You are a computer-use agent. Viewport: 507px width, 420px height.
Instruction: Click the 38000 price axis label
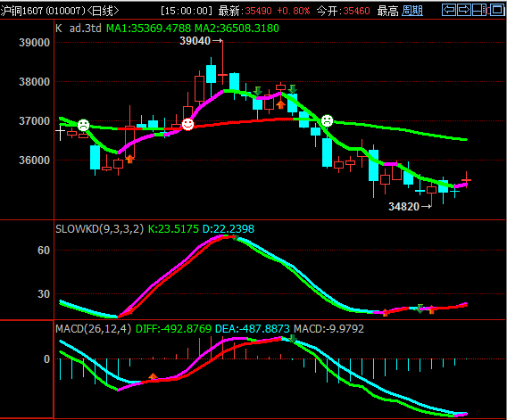[34, 82]
